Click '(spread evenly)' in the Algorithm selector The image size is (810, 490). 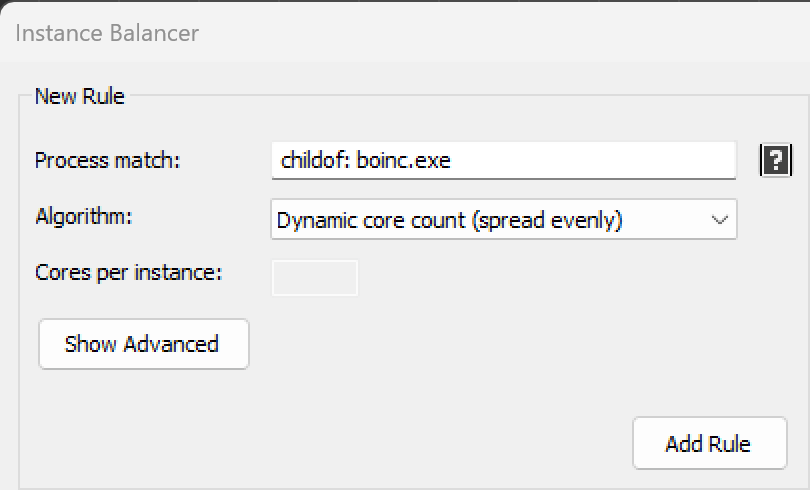547,221
